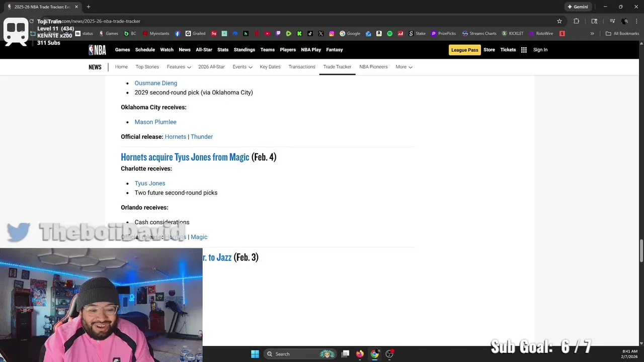Image resolution: width=644 pixels, height=362 pixels.
Task: Open the NBA apps grid icon
Action: pyautogui.click(x=524, y=50)
